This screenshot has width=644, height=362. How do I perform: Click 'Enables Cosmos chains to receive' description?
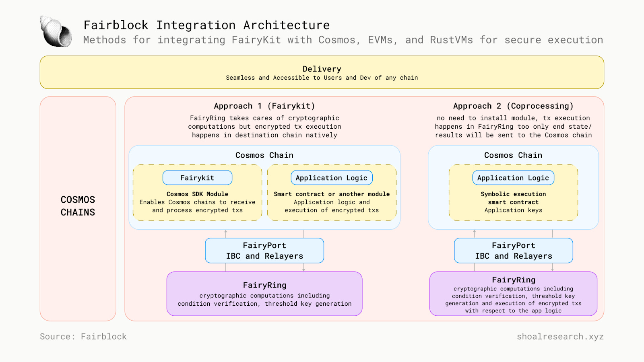point(197,206)
